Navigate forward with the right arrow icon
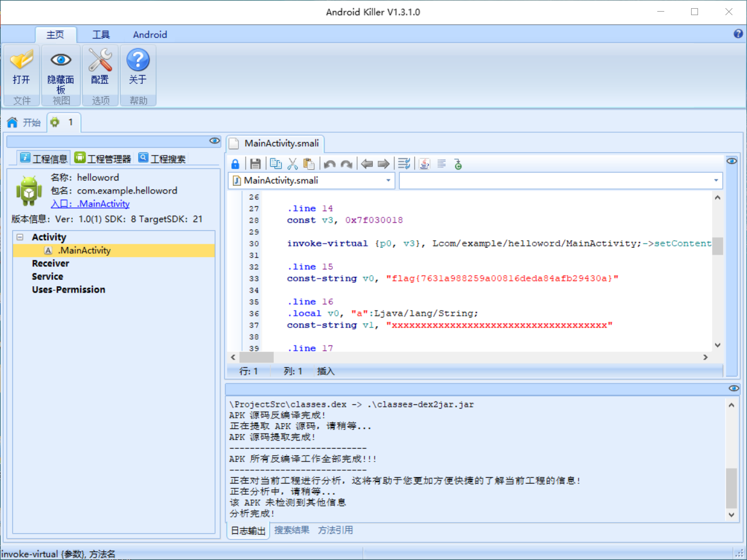This screenshot has width=747, height=560. point(383,164)
